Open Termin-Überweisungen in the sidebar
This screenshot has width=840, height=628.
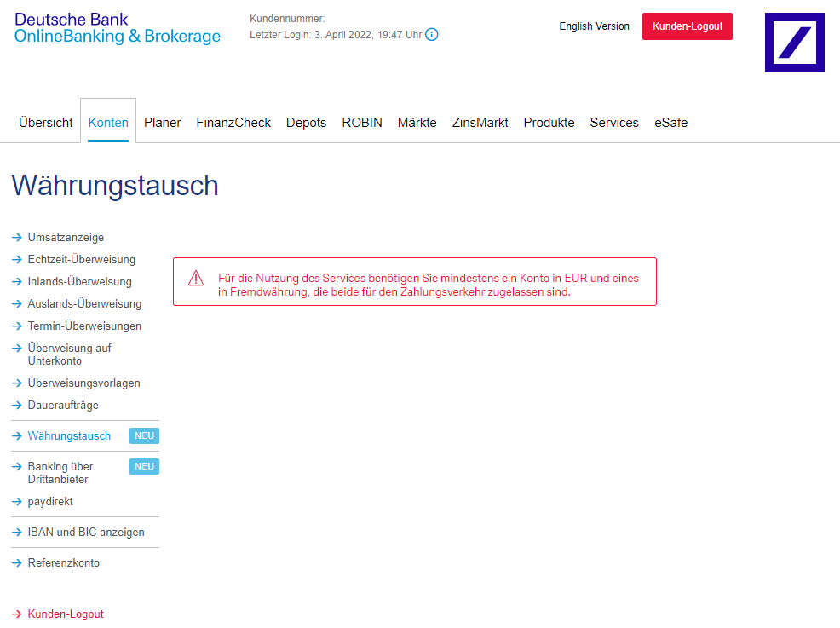pos(84,326)
